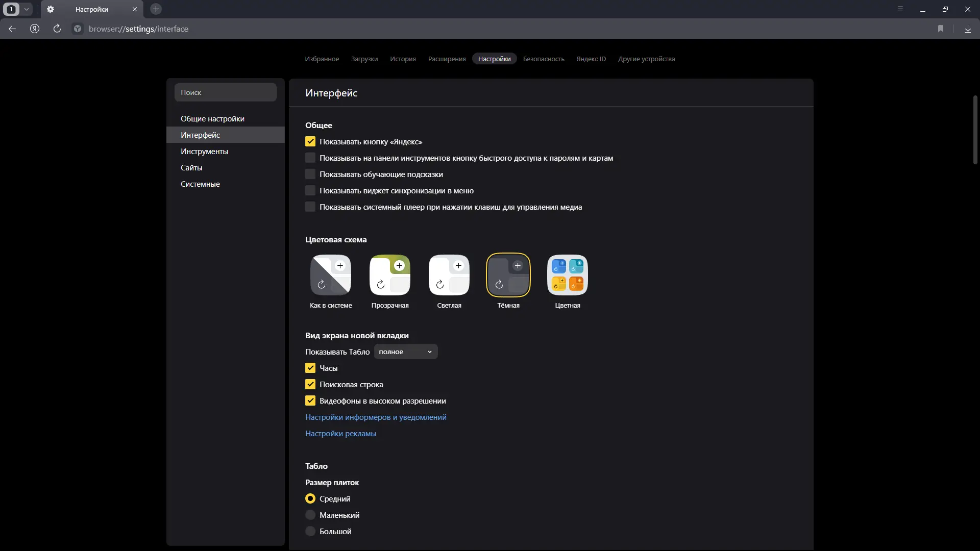Uncheck 'Показывать кнопку «Яндекс»' checkbox
Image resolution: width=980 pixels, height=551 pixels.
(310, 142)
